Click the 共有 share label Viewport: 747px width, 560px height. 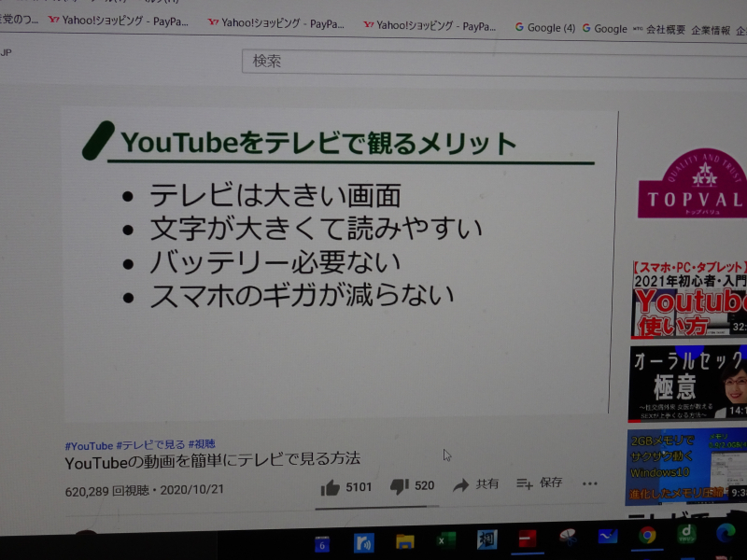[486, 483]
